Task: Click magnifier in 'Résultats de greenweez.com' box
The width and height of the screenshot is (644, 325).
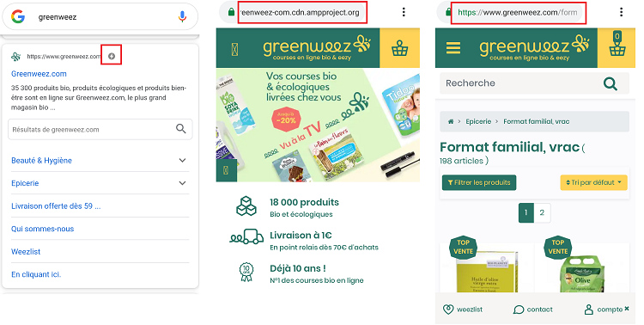Action: click(x=181, y=129)
